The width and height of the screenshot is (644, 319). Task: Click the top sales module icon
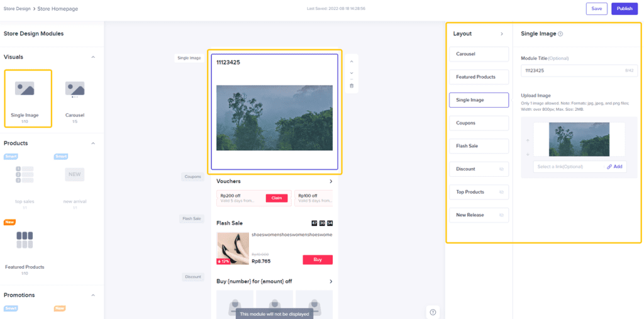[25, 175]
